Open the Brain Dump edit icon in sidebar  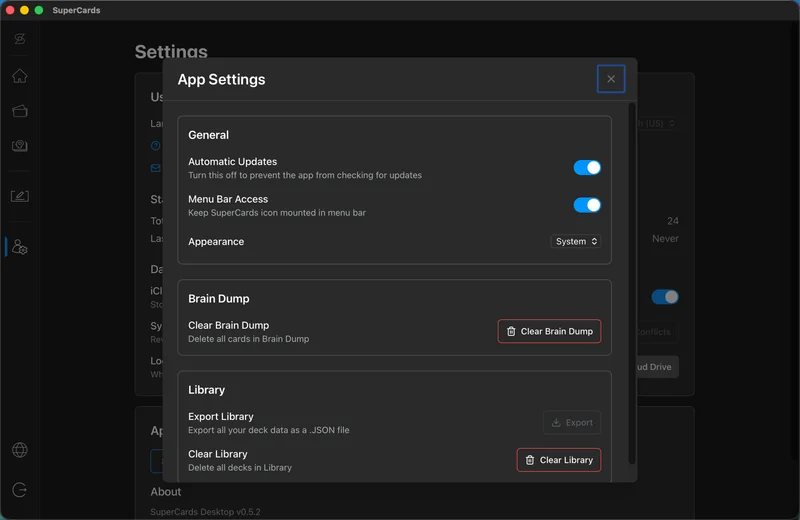click(x=20, y=196)
